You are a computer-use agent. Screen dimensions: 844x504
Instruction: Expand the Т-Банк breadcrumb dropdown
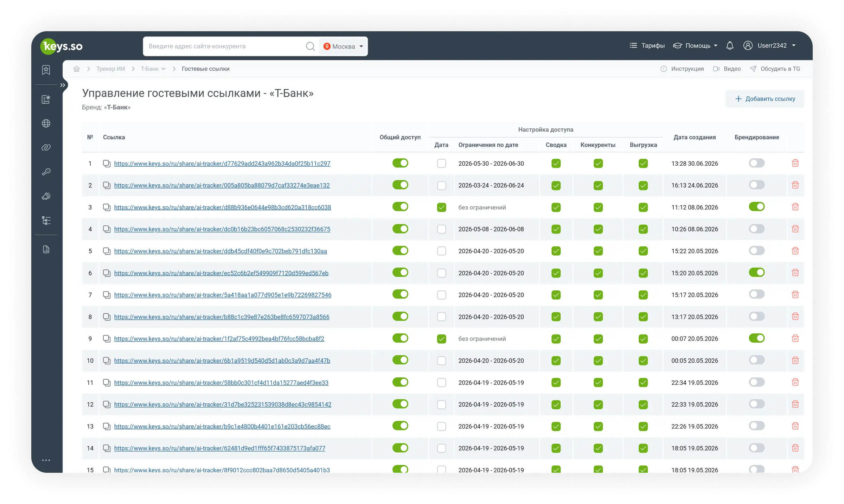(153, 69)
